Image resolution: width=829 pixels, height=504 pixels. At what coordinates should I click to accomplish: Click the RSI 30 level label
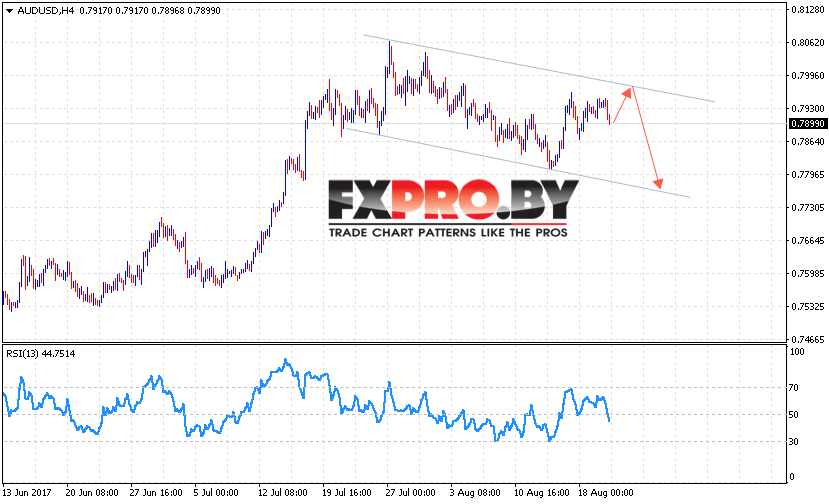(794, 442)
